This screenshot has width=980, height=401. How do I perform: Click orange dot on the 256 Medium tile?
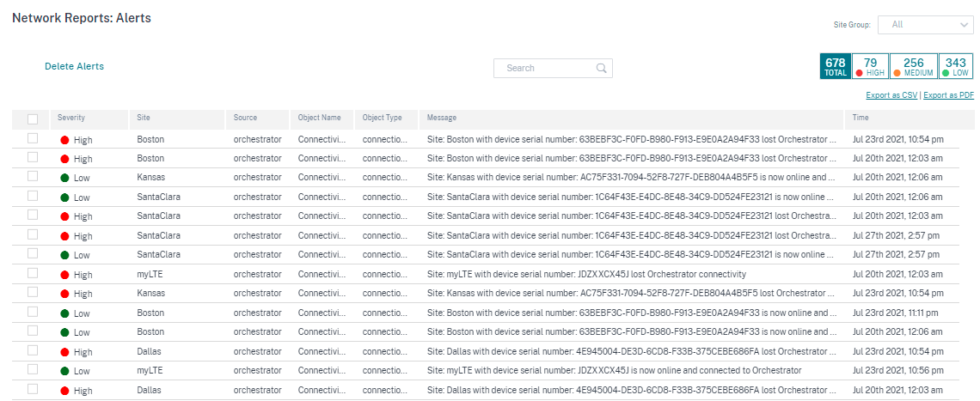(x=897, y=73)
